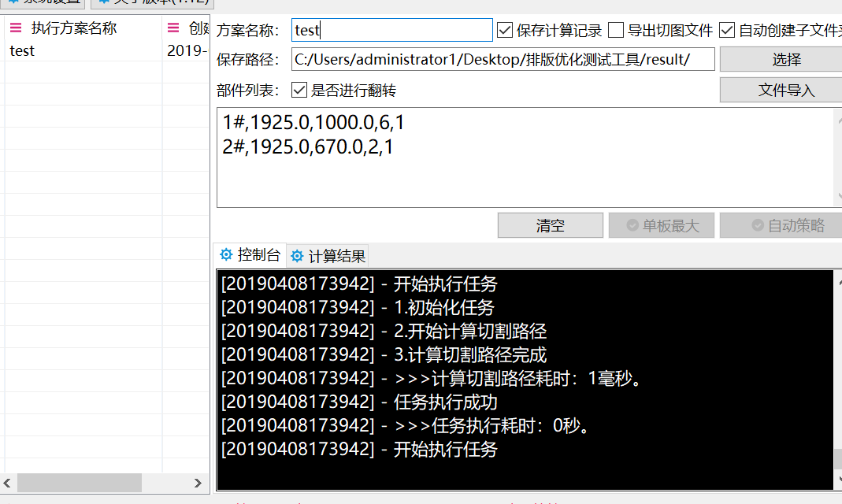
Task: Enable the 导出切图文件 checkbox
Action: (616, 31)
